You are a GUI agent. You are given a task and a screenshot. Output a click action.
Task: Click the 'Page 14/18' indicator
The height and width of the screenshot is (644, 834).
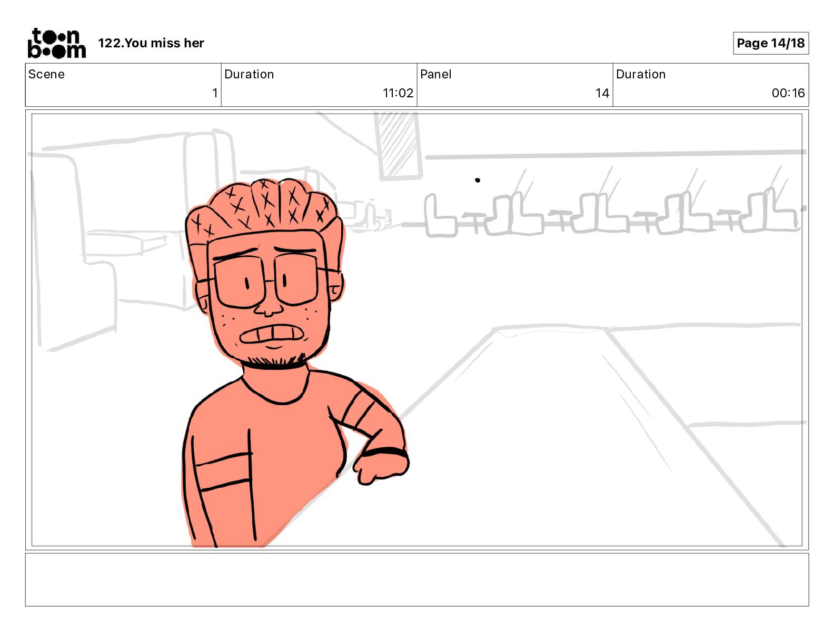[771, 43]
